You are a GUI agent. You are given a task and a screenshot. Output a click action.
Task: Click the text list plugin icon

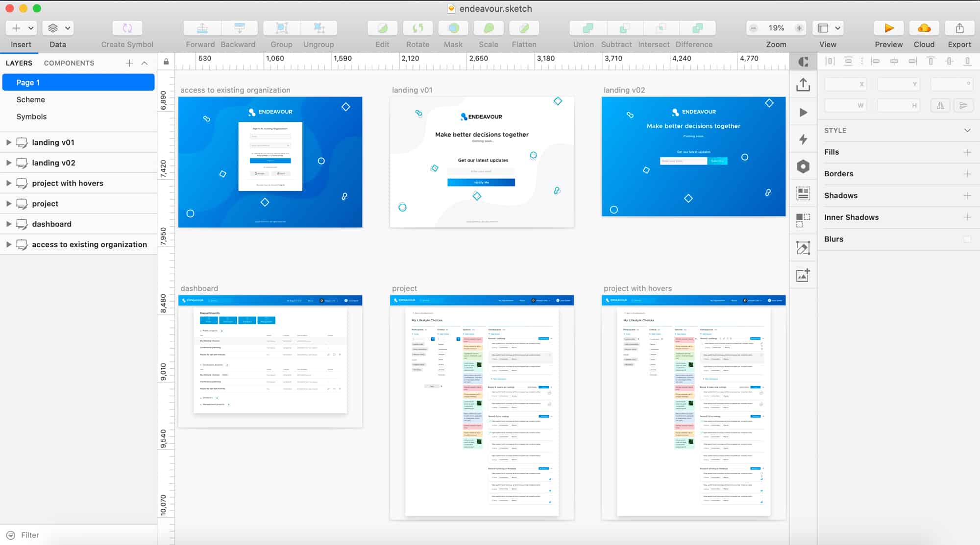coord(803,193)
